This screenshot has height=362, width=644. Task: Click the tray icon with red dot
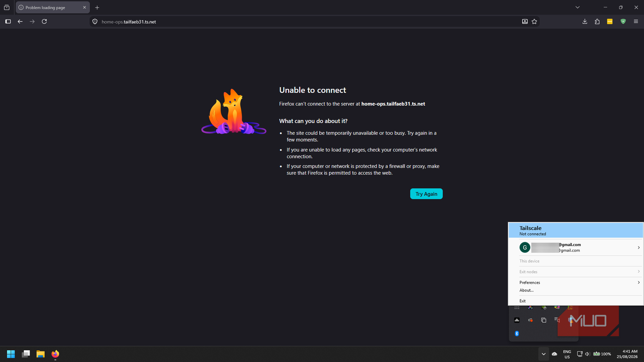click(530, 320)
